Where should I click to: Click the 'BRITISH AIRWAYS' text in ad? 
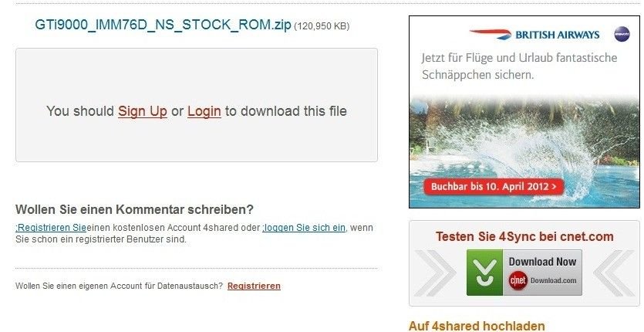[558, 35]
